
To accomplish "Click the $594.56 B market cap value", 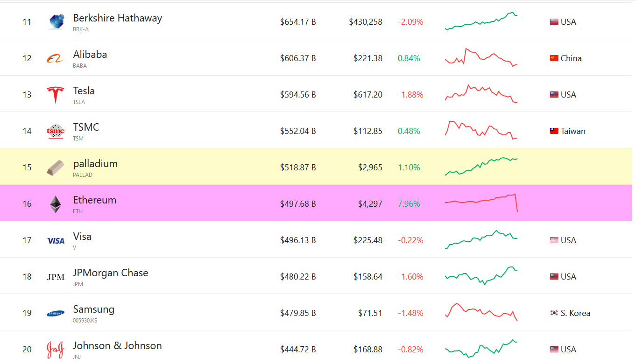I will pyautogui.click(x=298, y=95).
